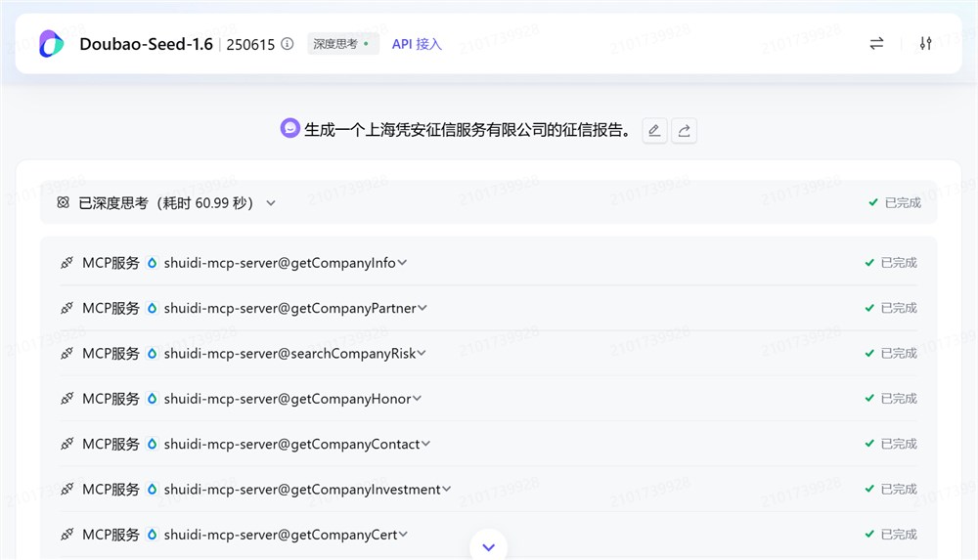Click the switch model arrows icon

(876, 43)
